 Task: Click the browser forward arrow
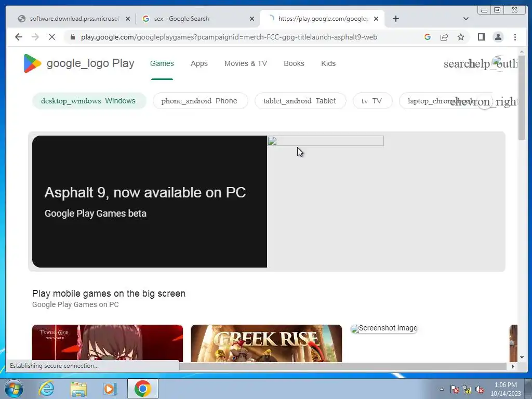point(35,37)
